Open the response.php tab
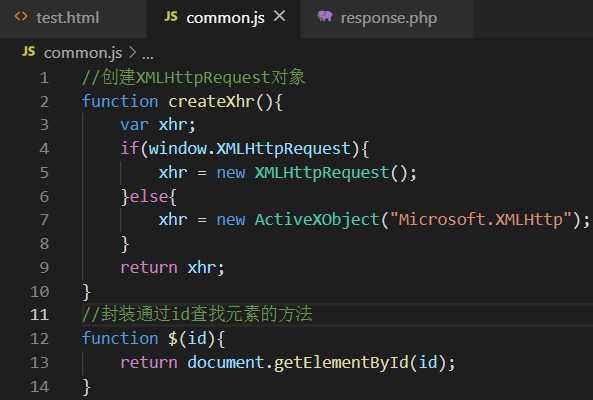 [388, 18]
